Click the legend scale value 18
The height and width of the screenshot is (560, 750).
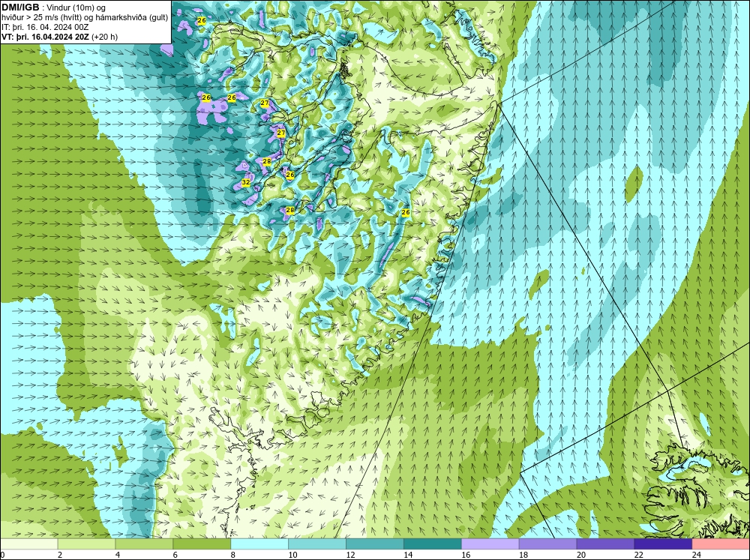click(x=523, y=555)
